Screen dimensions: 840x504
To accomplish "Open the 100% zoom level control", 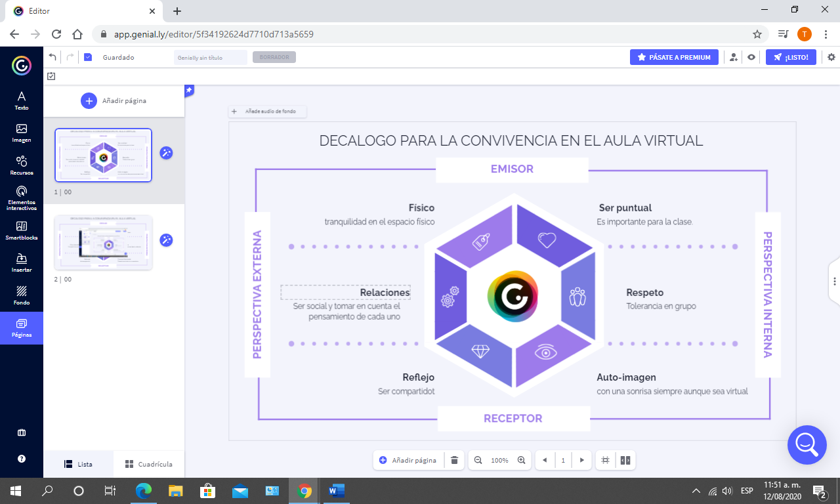I will click(499, 460).
